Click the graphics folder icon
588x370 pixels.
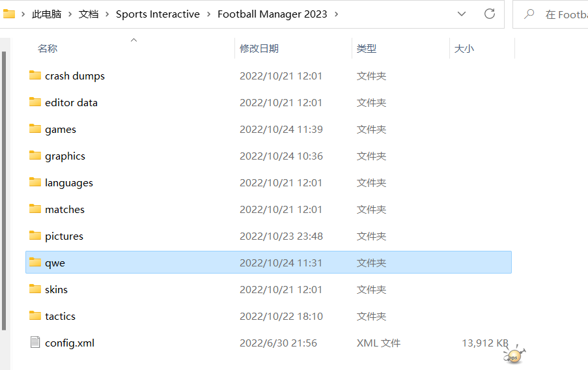[35, 155]
